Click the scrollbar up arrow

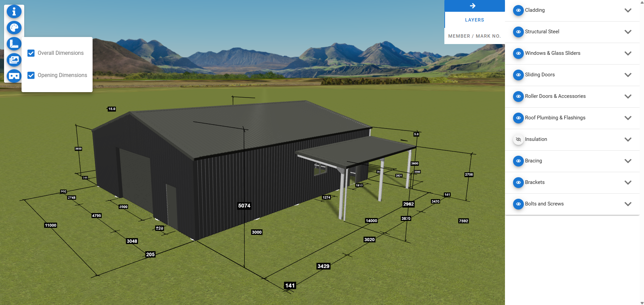[x=642, y=2]
